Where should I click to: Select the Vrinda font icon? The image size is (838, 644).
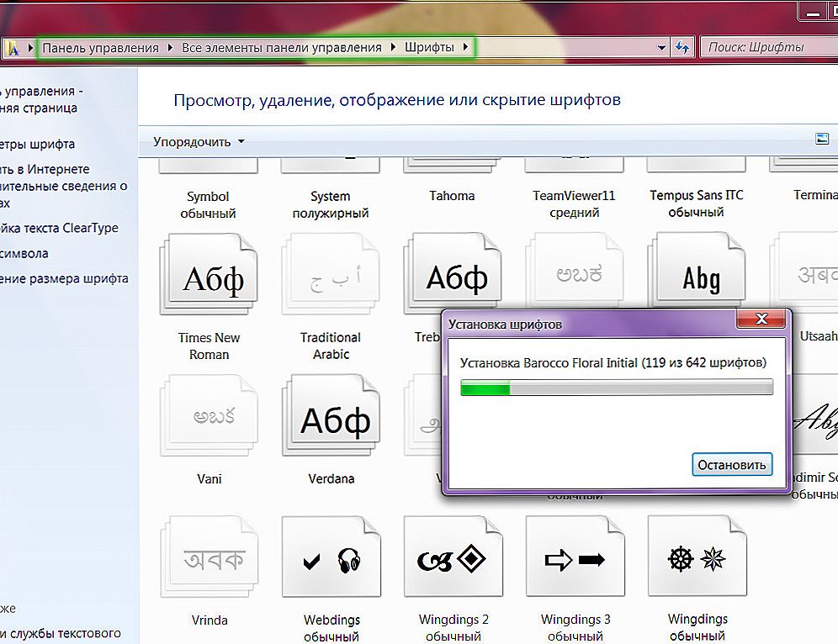pos(209,557)
